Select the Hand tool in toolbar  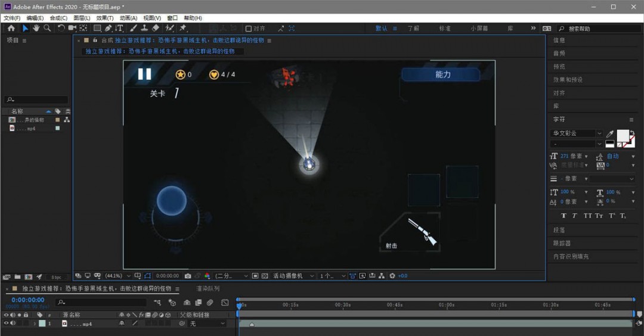36,28
